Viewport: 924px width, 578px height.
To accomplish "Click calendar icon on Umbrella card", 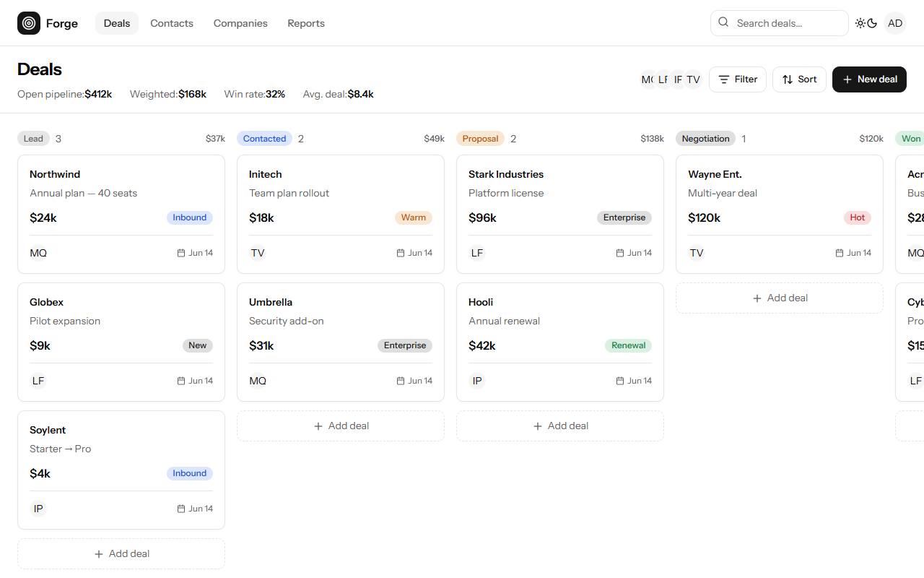I will [401, 381].
